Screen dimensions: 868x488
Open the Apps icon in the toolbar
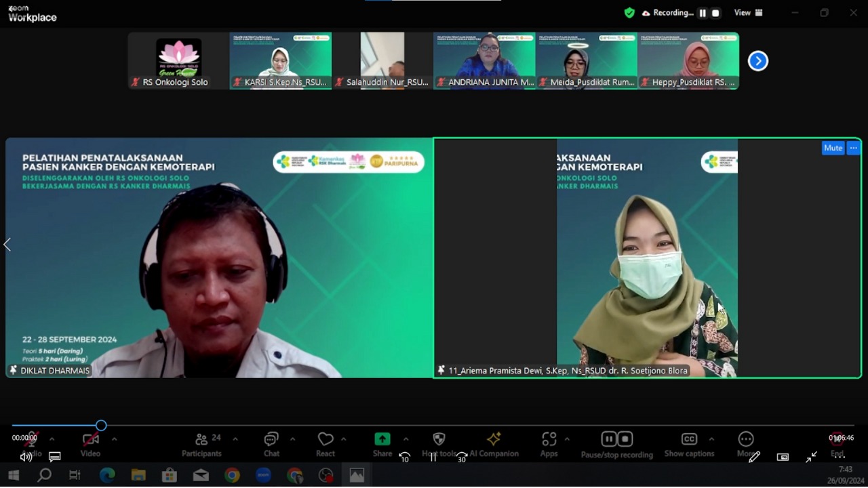[549, 439]
